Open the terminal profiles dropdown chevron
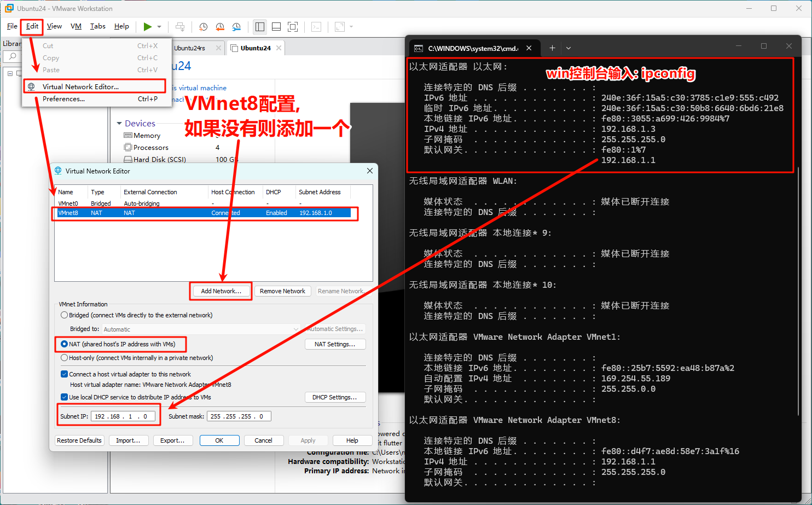Screen dimensions: 812x505 coord(569,48)
